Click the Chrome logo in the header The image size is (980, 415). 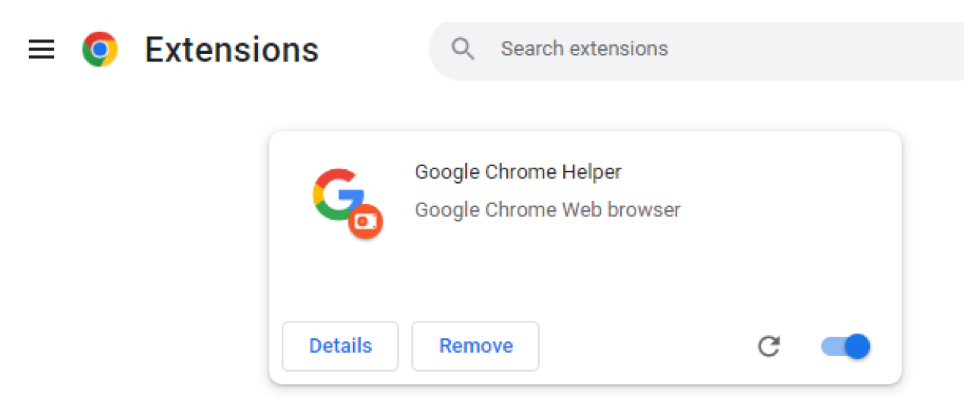[99, 50]
